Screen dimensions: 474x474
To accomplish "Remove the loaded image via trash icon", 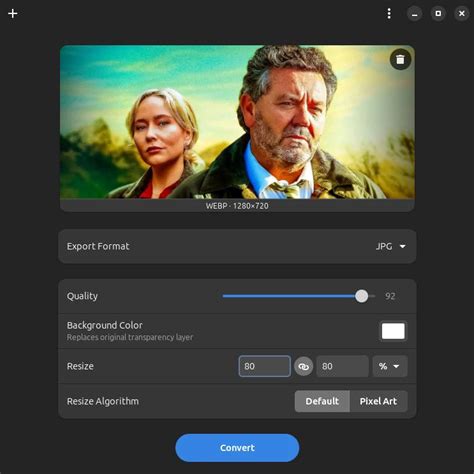I will [x=400, y=60].
